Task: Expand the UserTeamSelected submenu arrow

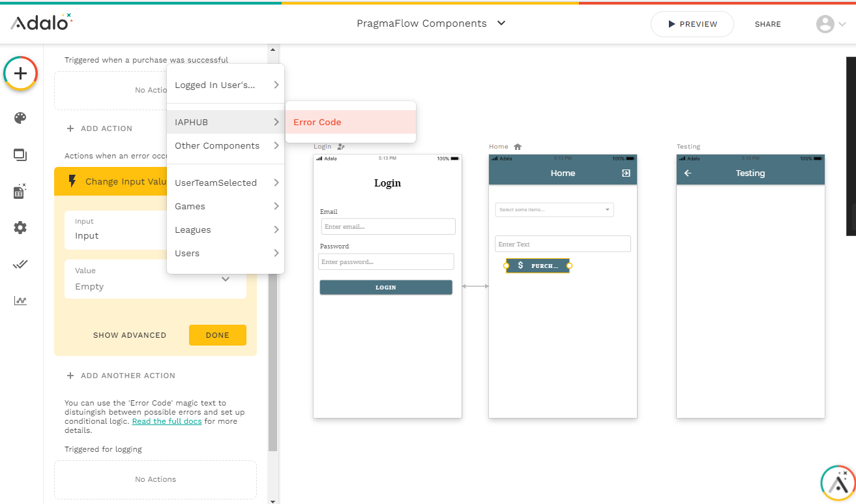Action: click(x=276, y=183)
